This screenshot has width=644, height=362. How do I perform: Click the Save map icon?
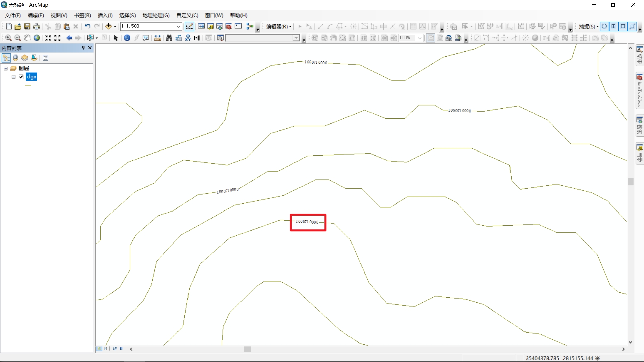tap(27, 26)
